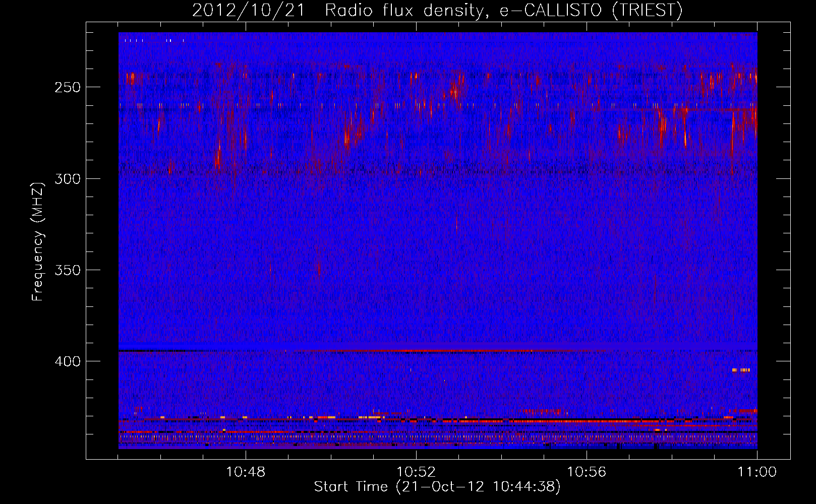Viewport: 816px width, 504px height.
Task: Select the 350 frequency tick label
Action: tap(68, 270)
